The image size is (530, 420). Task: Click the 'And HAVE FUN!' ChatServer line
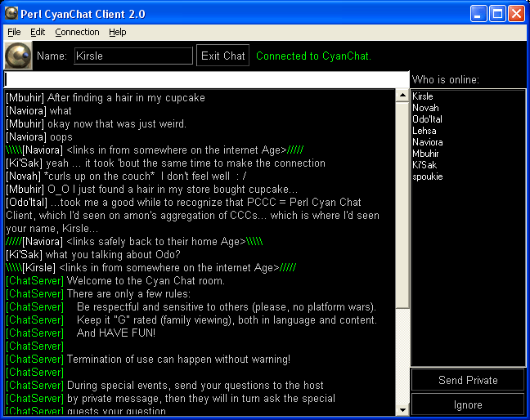pyautogui.click(x=80, y=333)
